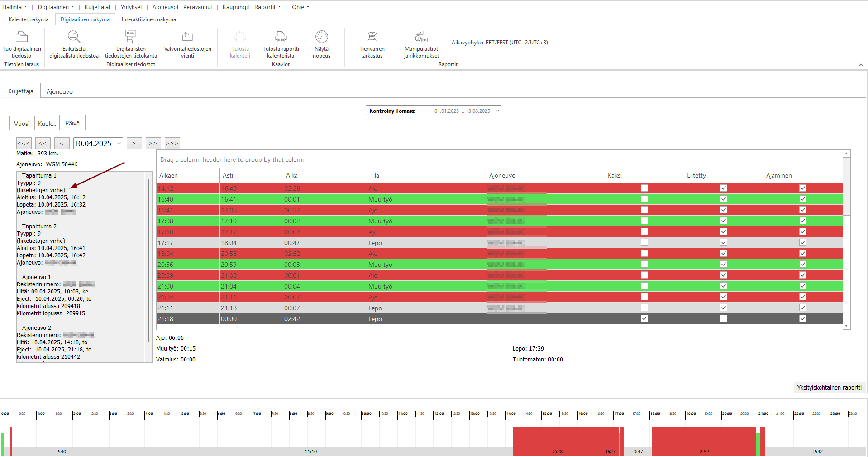Image resolution: width=868 pixels, height=457 pixels.
Task: Open Digitaalisten tiedostojen tietokanta icon
Action: tap(131, 36)
